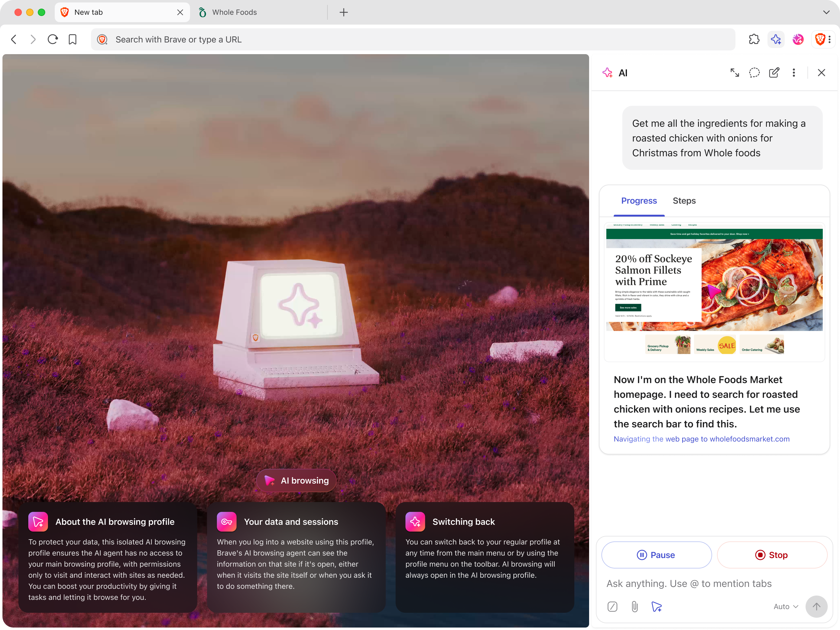
Task: Click the Your data and sessions key icon
Action: pyautogui.click(x=227, y=522)
